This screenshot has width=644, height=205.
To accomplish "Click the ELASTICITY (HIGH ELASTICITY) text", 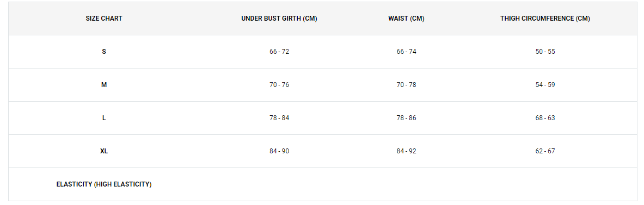I will (x=104, y=184).
